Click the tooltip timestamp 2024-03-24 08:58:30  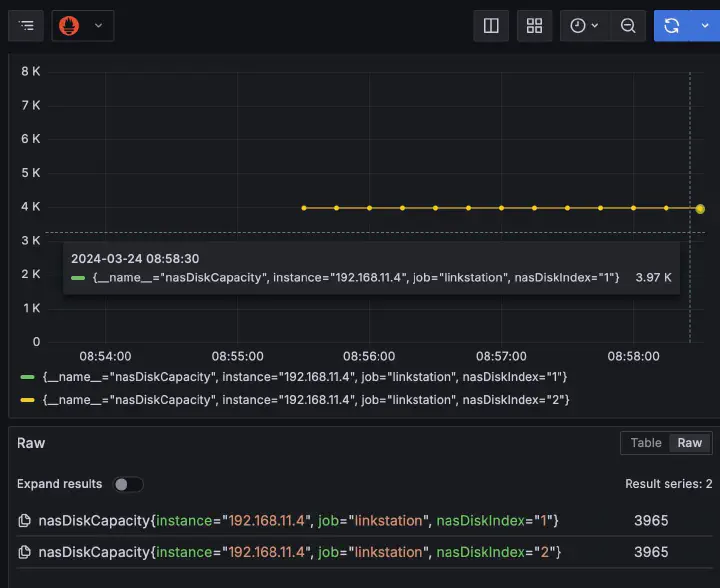point(135,258)
